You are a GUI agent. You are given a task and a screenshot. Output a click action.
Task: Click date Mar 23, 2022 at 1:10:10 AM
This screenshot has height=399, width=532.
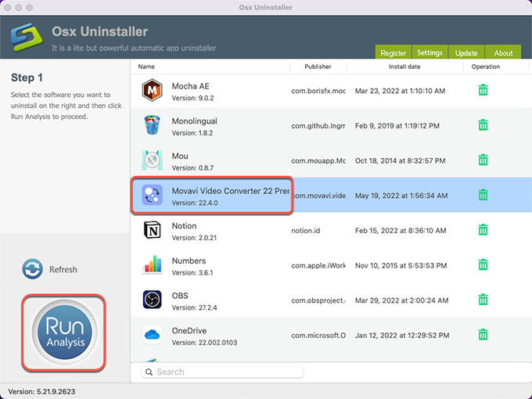tap(400, 91)
